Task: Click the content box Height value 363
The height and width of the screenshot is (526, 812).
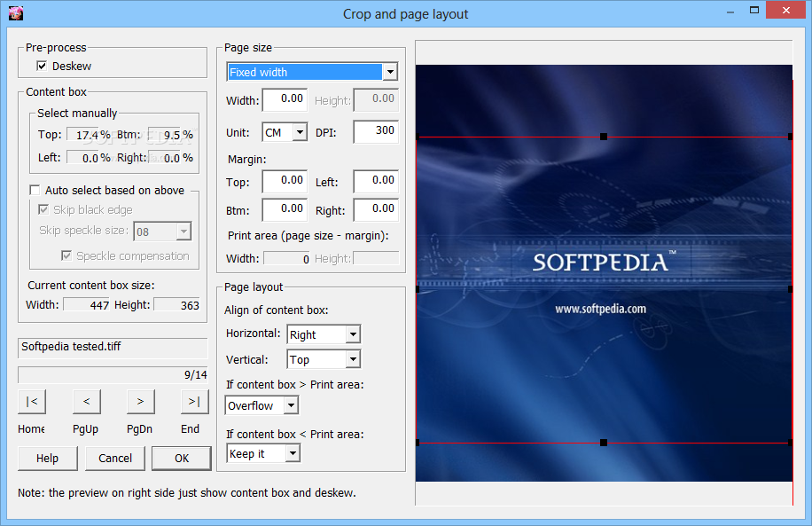Action: [x=177, y=305]
